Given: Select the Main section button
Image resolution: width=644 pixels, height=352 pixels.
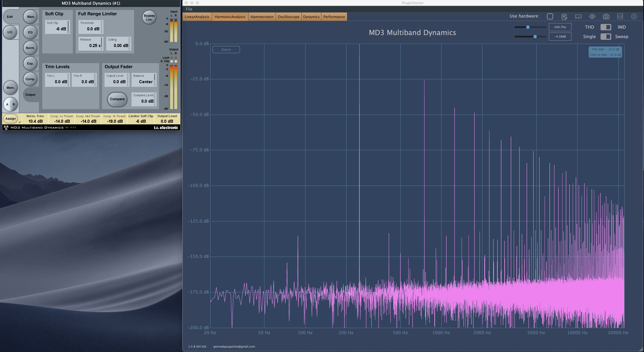Looking at the screenshot, I should 30,17.
